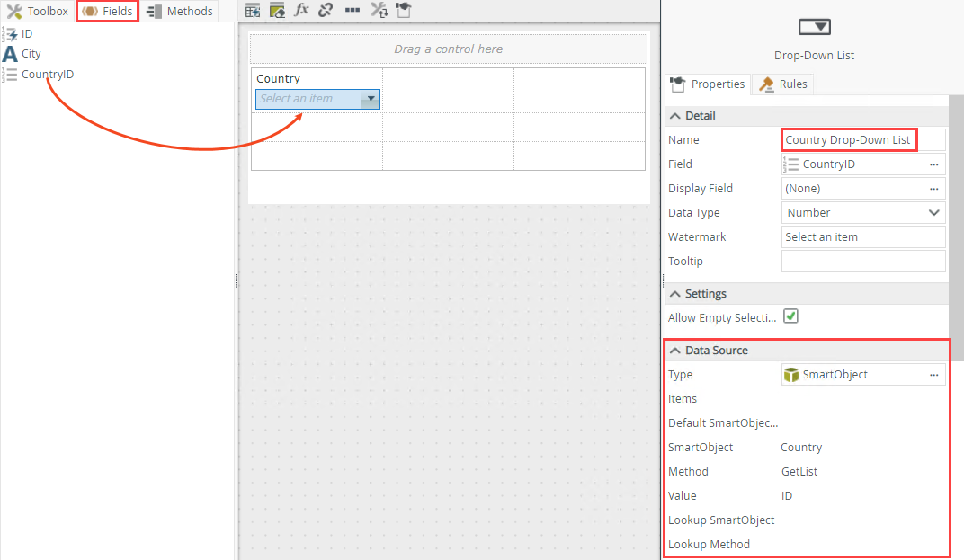Click the edit control properties toolbar icon

coord(275,10)
